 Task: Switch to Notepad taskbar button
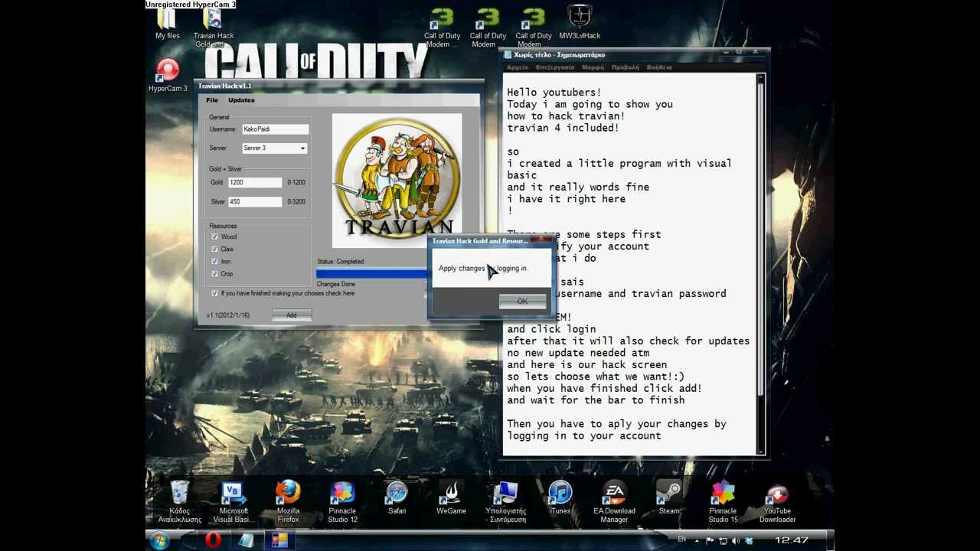[246, 540]
